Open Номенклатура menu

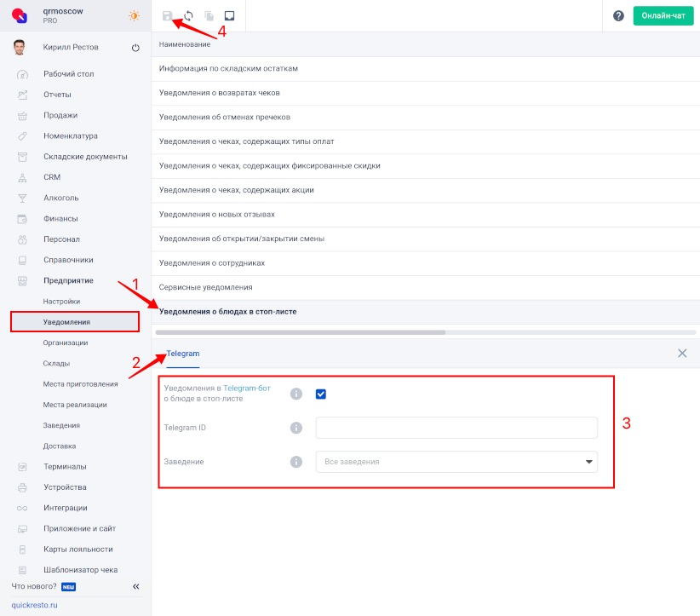71,135
